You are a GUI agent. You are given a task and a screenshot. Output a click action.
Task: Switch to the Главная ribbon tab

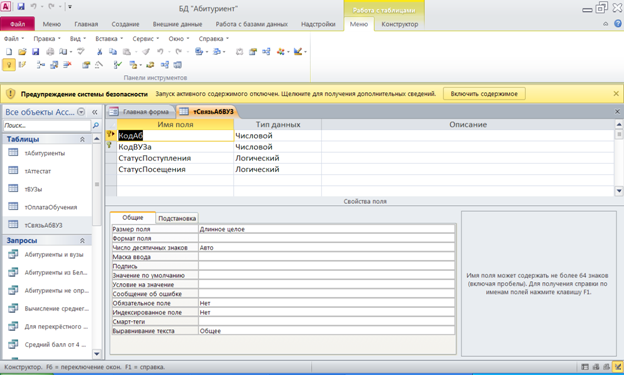pos(86,24)
